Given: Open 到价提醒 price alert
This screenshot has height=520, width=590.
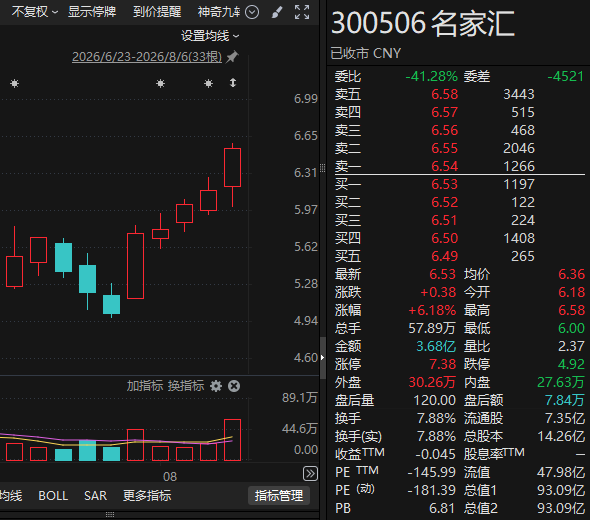Looking at the screenshot, I should tap(157, 12).
